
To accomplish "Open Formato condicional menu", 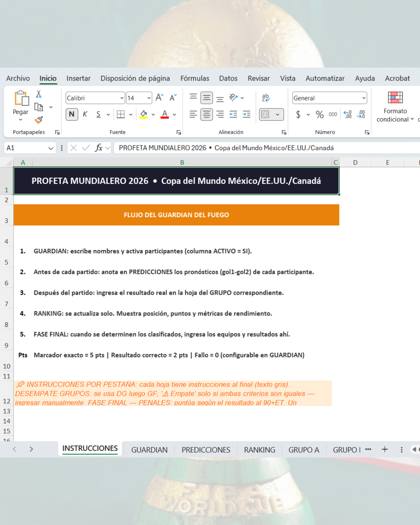I will click(395, 107).
